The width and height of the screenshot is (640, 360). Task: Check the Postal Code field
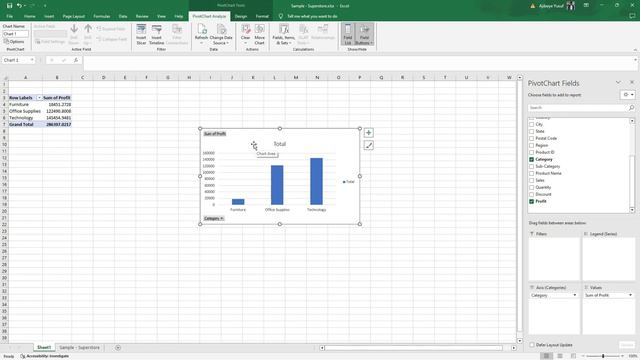pos(531,138)
